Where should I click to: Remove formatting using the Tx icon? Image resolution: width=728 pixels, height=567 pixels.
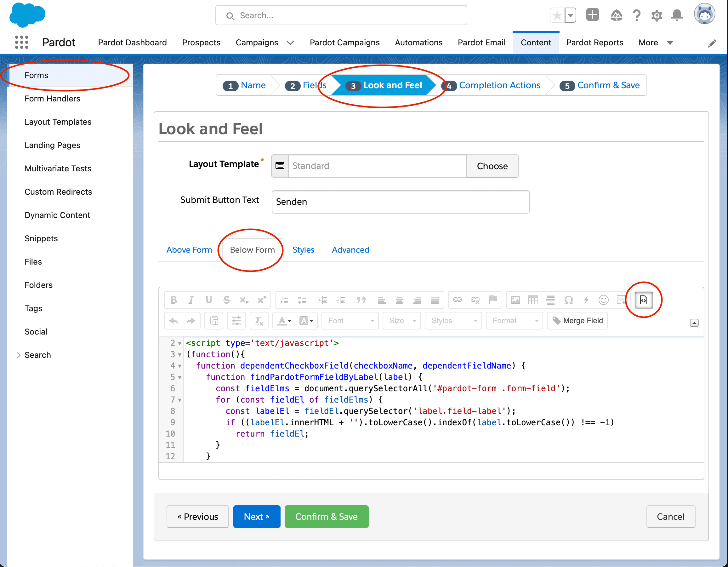259,321
